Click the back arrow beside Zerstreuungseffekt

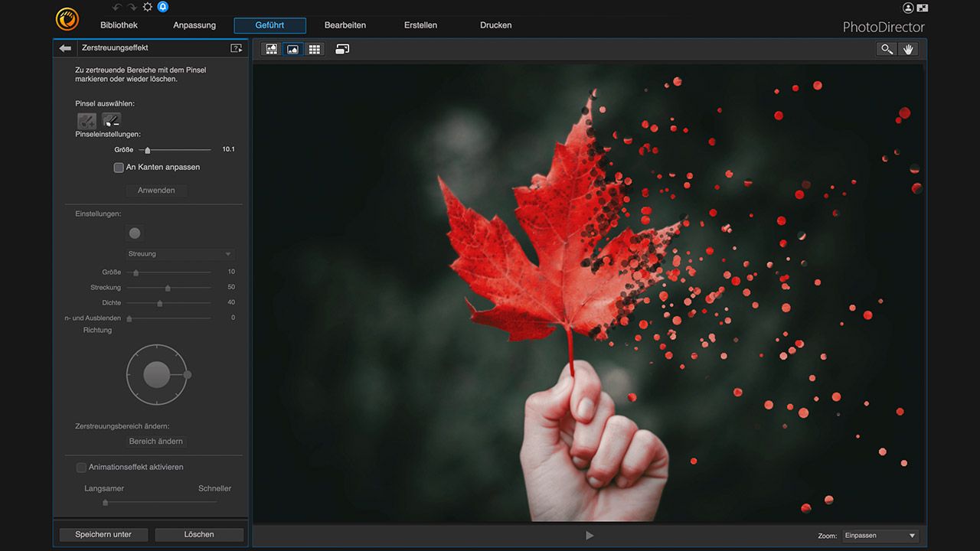[65, 48]
